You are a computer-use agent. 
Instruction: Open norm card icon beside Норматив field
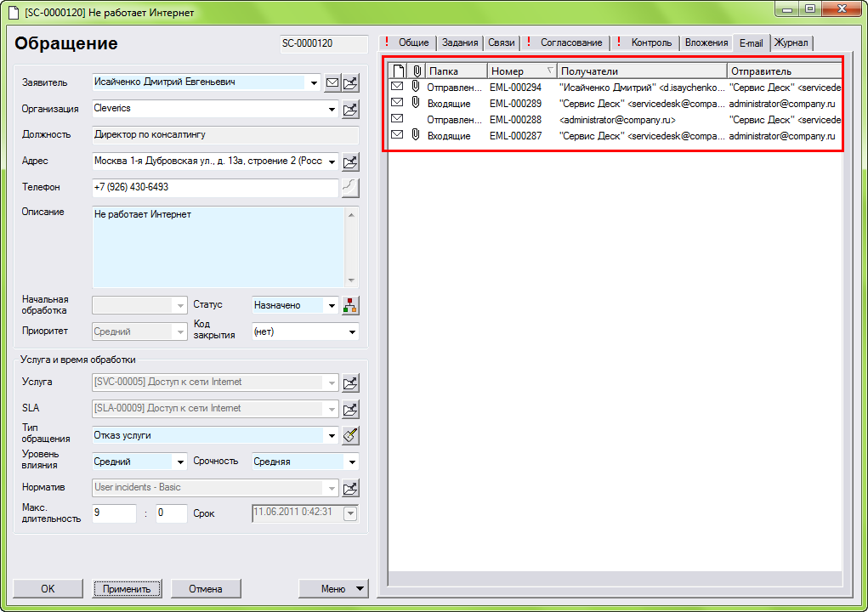click(350, 489)
